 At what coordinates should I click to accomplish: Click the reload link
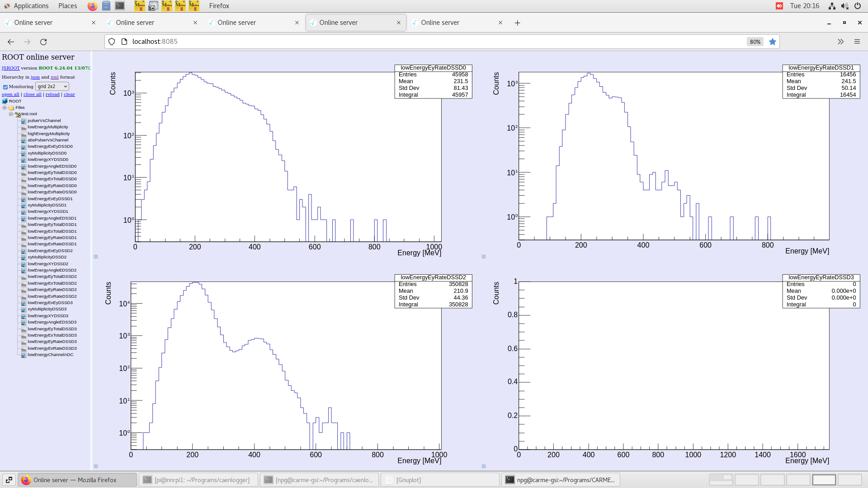(x=52, y=94)
